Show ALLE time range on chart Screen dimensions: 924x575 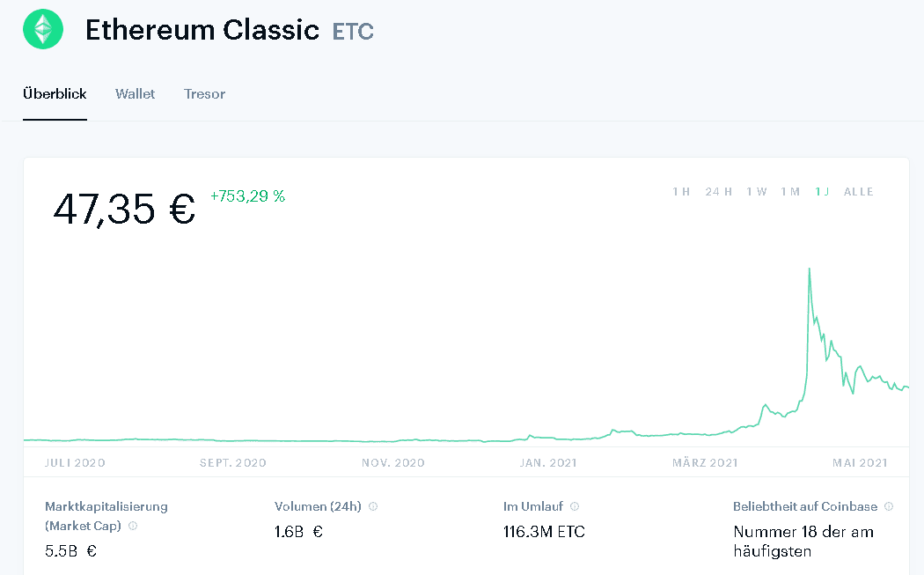859,192
